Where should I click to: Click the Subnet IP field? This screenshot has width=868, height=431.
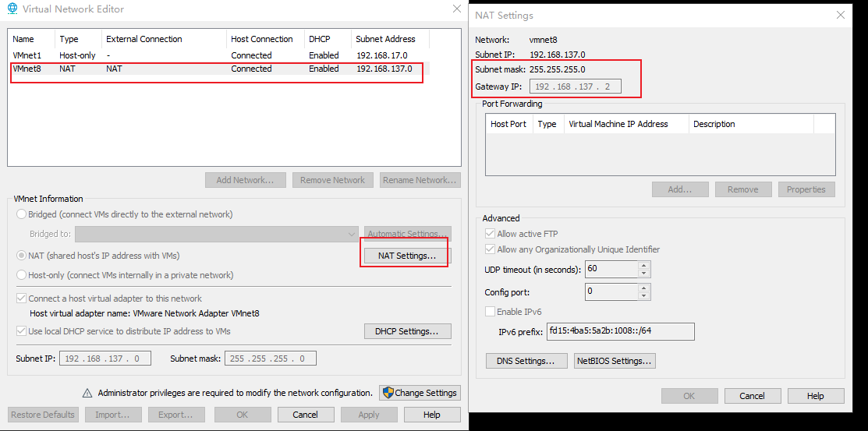tap(105, 359)
